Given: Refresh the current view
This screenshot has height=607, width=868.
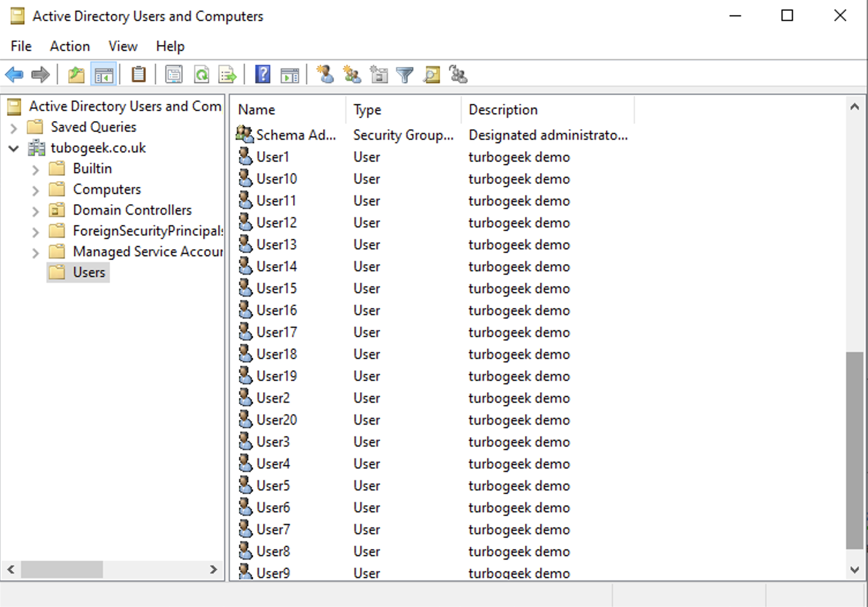Looking at the screenshot, I should coord(201,74).
